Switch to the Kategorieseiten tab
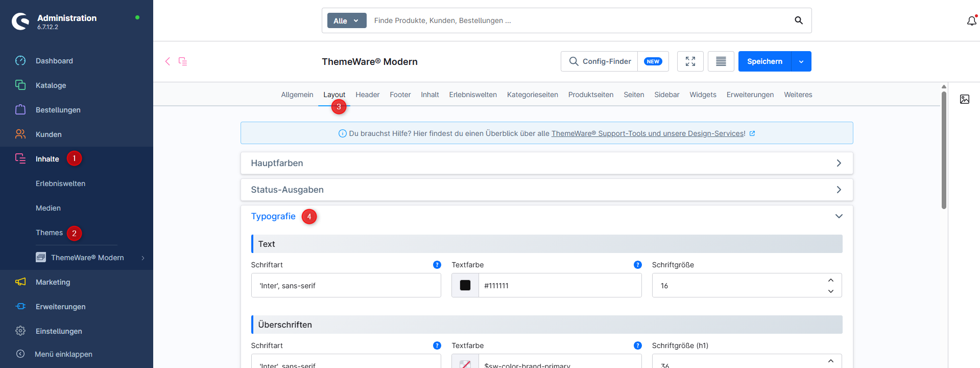The image size is (980, 368). [x=533, y=95]
